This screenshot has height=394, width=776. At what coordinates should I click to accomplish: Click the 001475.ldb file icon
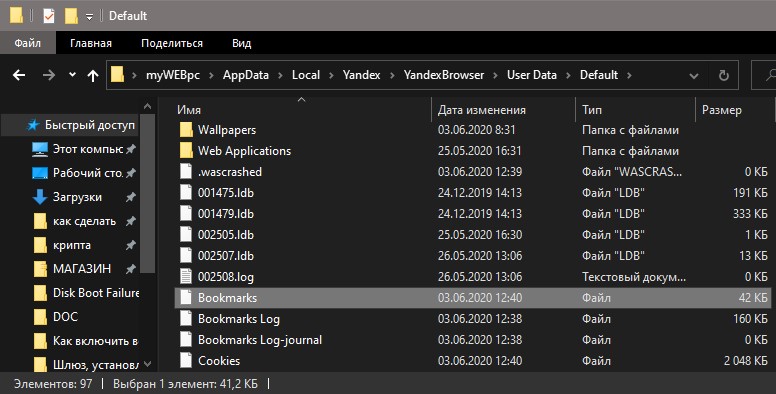[x=186, y=193]
